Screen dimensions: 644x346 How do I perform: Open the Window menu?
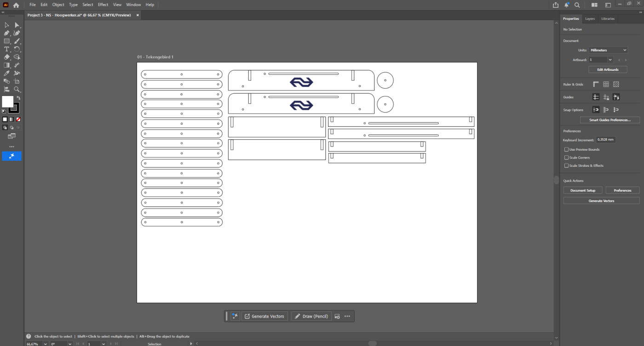pos(133,5)
